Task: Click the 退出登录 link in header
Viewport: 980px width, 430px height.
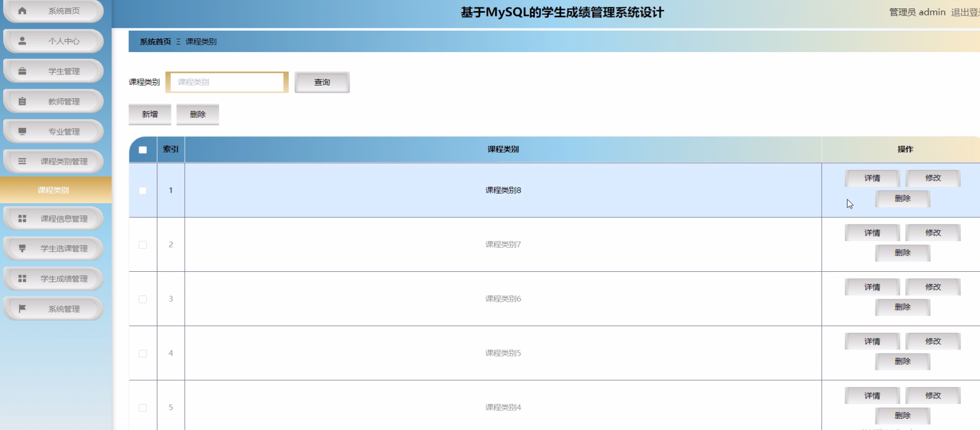Action: point(965,12)
